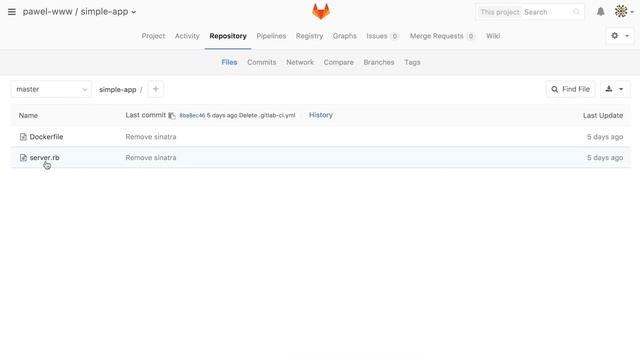Select the Files sub-tab
This screenshot has height=360, width=640.
pyautogui.click(x=229, y=62)
